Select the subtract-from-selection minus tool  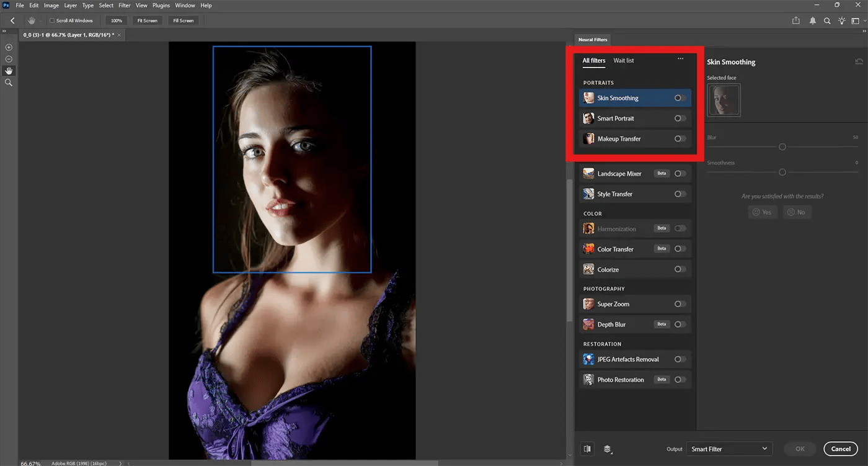[9, 59]
